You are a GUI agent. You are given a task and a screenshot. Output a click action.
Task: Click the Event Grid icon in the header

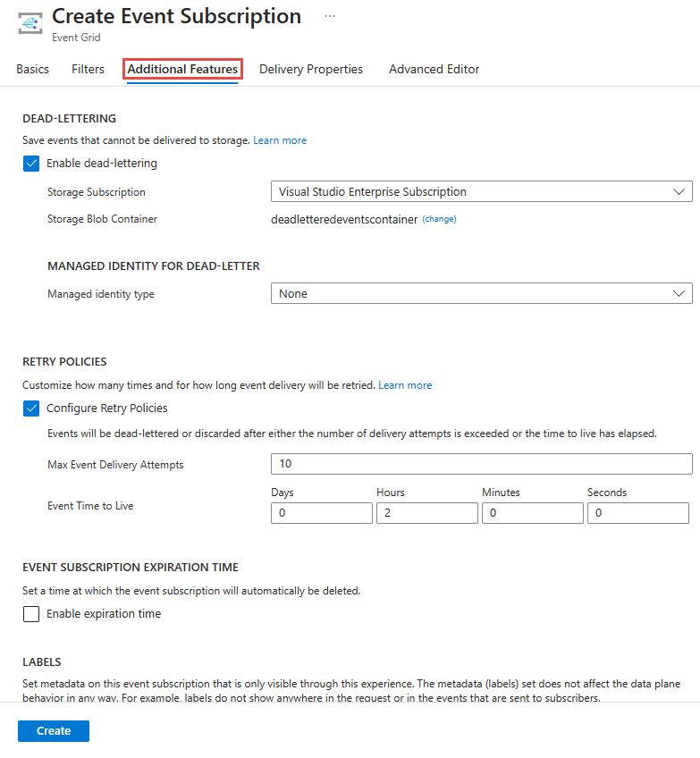click(30, 22)
